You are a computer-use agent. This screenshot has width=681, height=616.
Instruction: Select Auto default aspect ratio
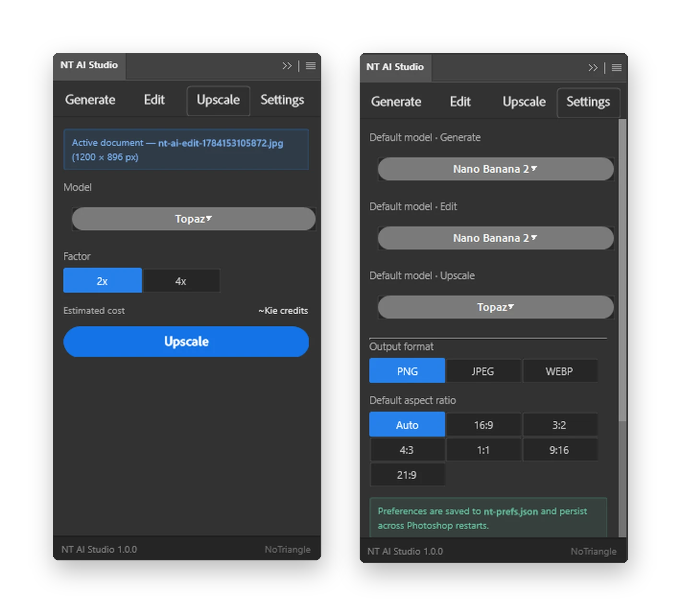[407, 425]
